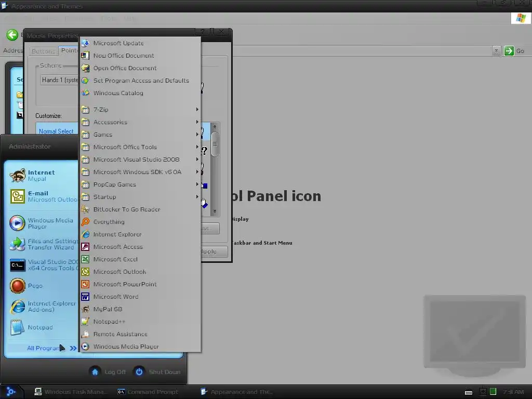The image size is (532, 399).
Task: Open Internet Explorer (No Add-ons)
Action: click(43, 307)
